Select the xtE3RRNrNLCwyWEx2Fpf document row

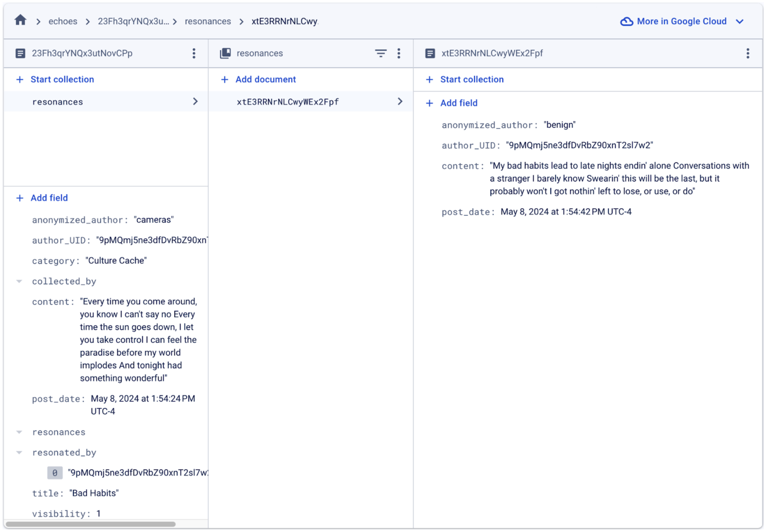pyautogui.click(x=311, y=101)
